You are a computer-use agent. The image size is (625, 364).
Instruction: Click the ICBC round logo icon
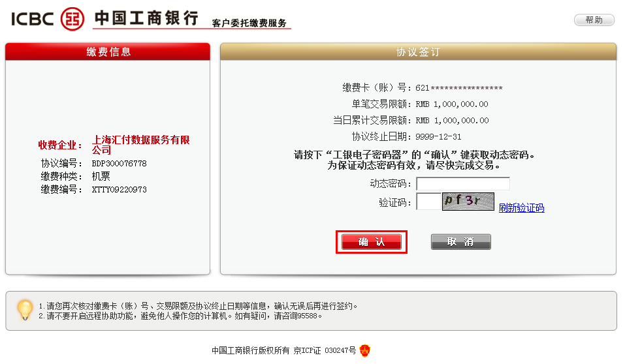coord(72,19)
